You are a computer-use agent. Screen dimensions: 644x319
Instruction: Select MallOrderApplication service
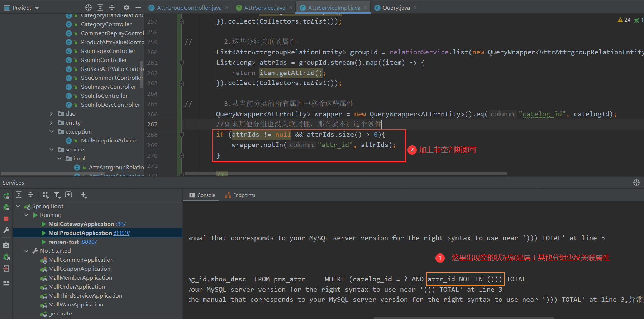point(76,286)
